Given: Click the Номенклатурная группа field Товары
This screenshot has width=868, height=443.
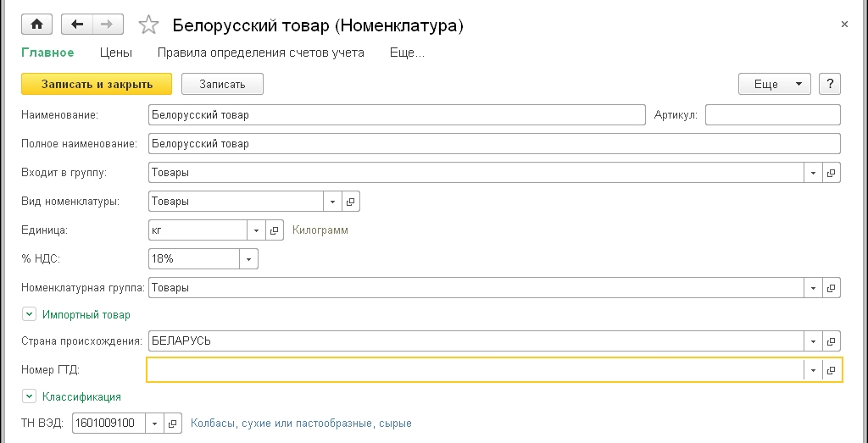Looking at the screenshot, I should tap(476, 288).
